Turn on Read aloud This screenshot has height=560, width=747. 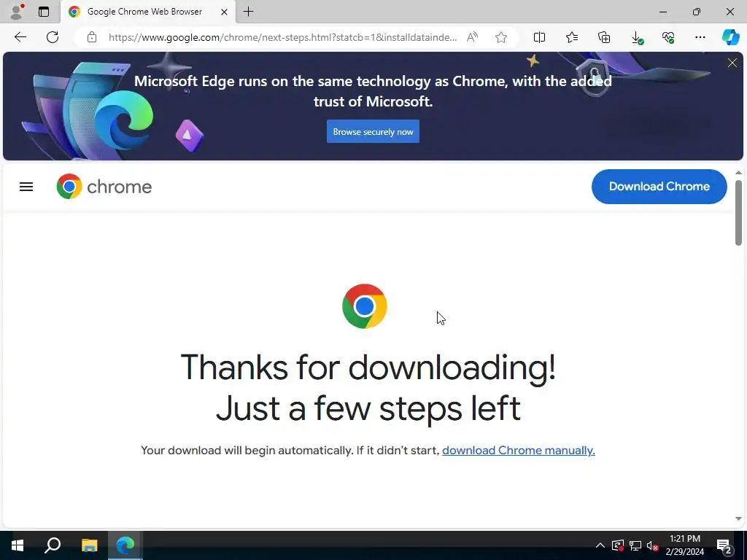coord(472,37)
